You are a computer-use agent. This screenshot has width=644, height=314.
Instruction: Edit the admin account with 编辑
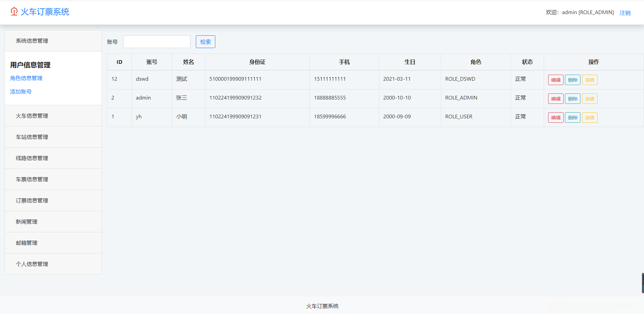coord(556,99)
